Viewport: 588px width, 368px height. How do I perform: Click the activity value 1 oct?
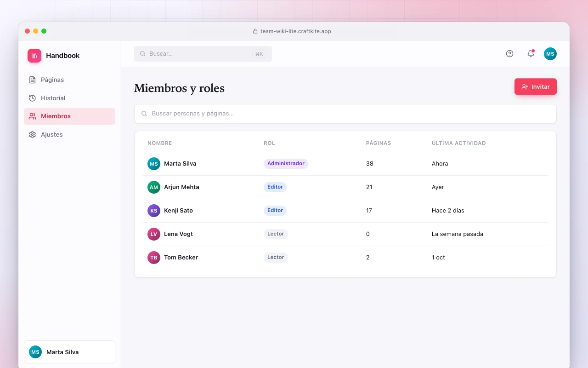coord(438,258)
